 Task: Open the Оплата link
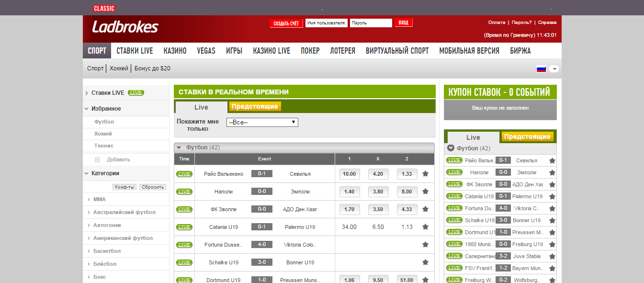[497, 23]
